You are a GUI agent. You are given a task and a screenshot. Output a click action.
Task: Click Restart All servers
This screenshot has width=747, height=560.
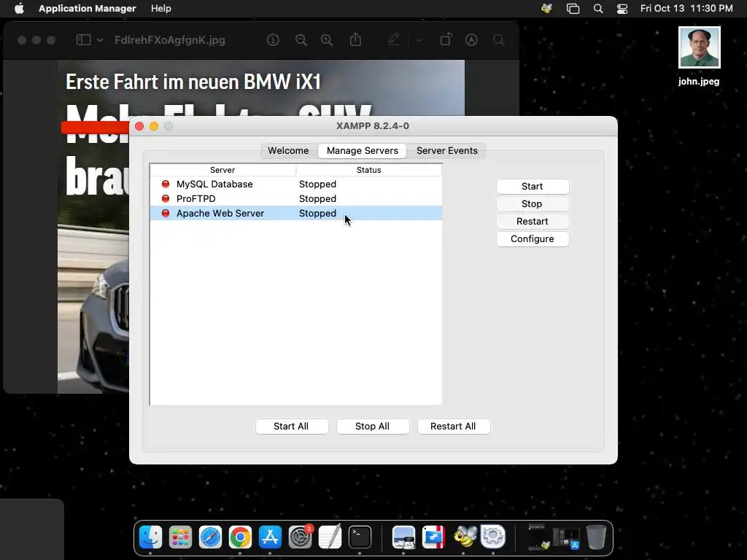[453, 426]
